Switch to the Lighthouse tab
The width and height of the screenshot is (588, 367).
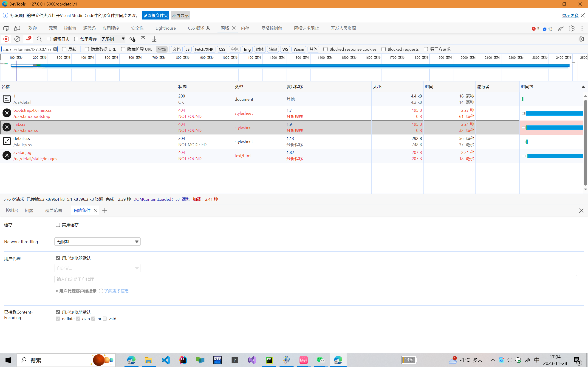[165, 28]
